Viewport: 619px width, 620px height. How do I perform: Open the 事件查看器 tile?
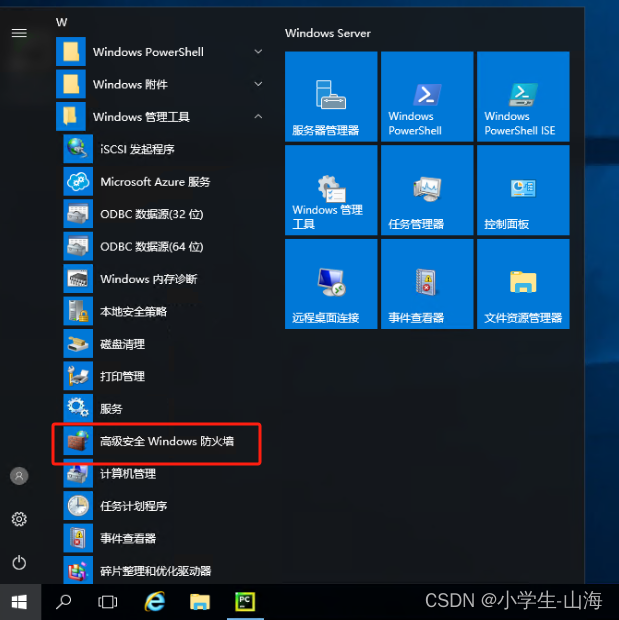pyautogui.click(x=427, y=284)
